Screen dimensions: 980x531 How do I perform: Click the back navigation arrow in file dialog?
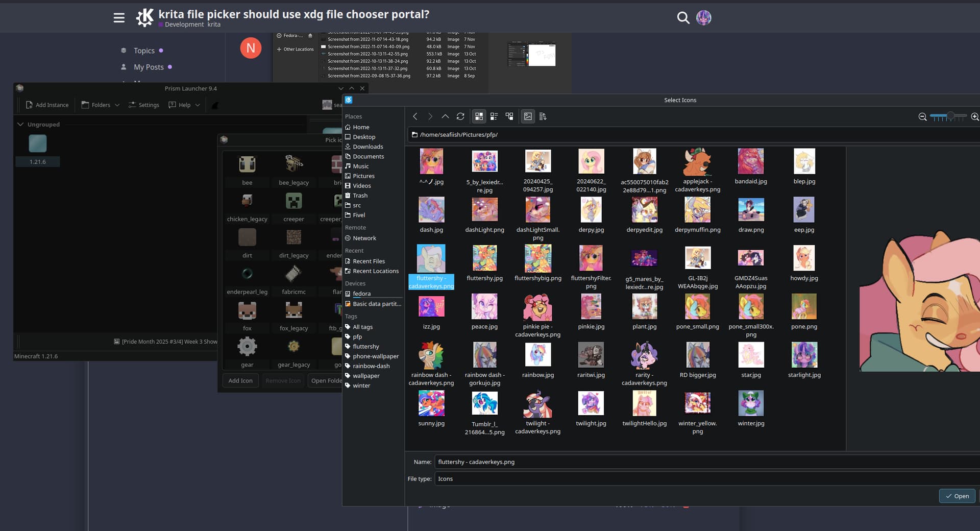click(415, 116)
